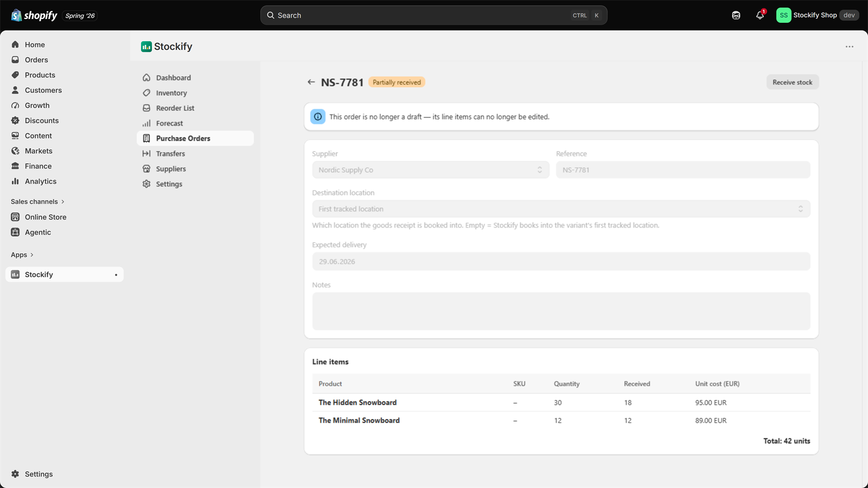The image size is (868, 488).
Task: Click The Hidden Snowboard product name
Action: pyautogui.click(x=358, y=402)
